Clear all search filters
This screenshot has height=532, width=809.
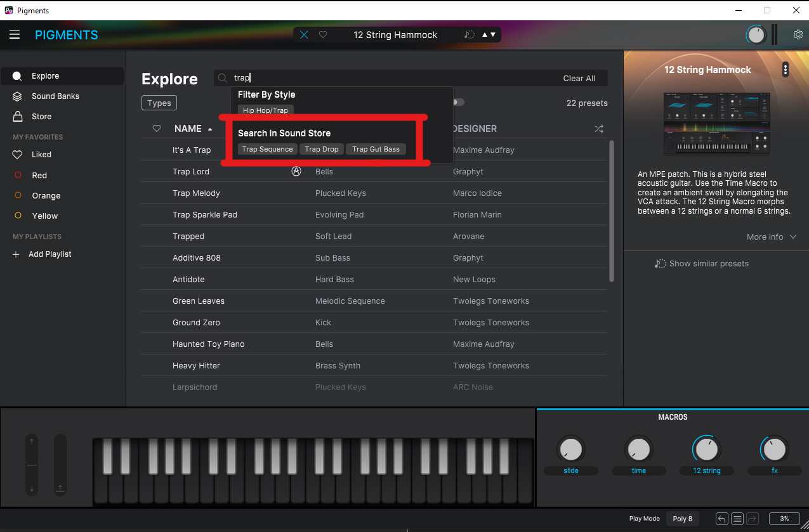[x=579, y=78]
